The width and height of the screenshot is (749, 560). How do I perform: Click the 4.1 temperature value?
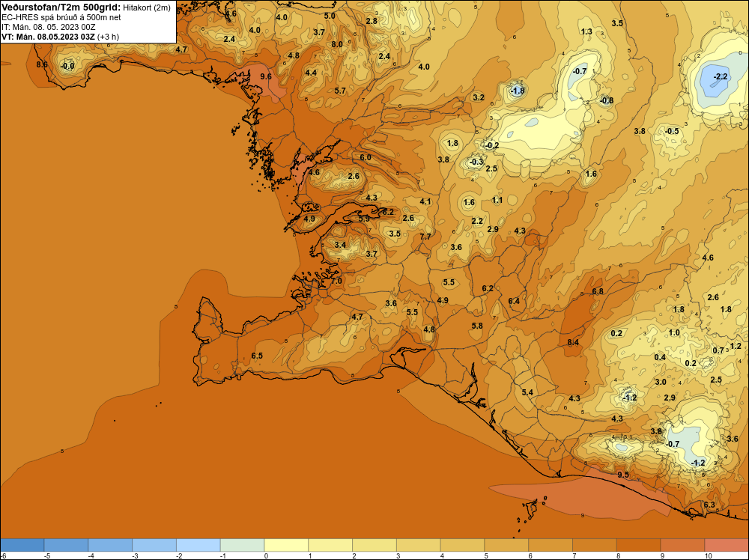425,201
